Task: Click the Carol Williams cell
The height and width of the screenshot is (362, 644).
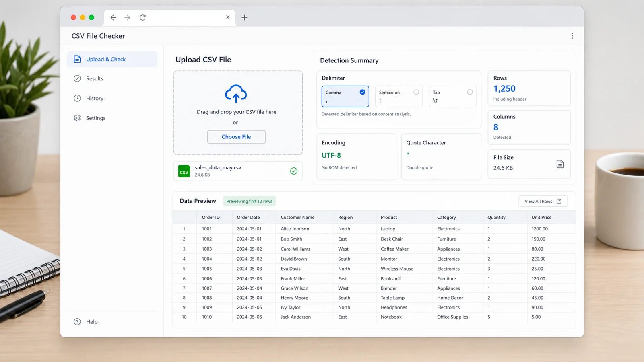Action: coord(295,249)
